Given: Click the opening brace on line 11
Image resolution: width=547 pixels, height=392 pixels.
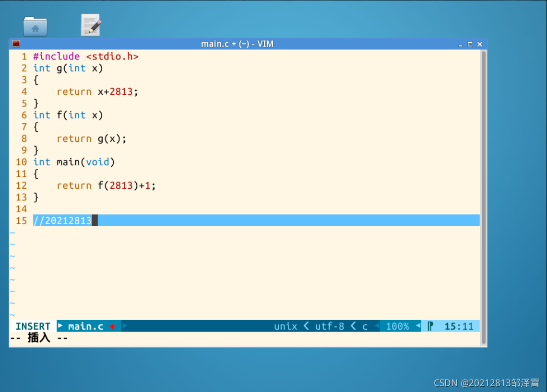Looking at the screenshot, I should [x=36, y=174].
